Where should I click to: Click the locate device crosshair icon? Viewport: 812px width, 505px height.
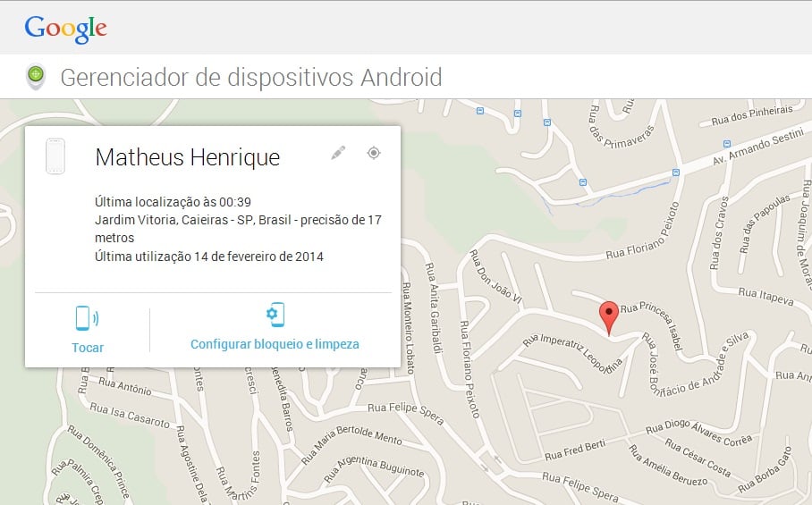(374, 153)
